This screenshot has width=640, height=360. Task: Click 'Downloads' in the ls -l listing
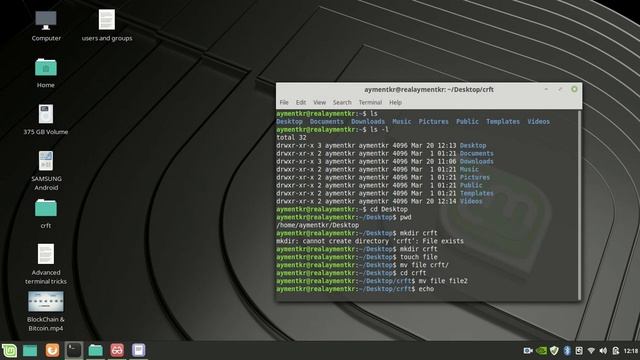pyautogui.click(x=477, y=162)
